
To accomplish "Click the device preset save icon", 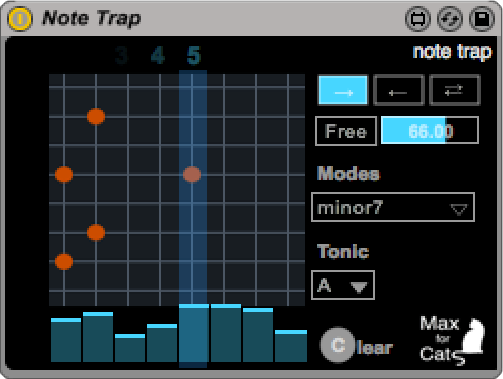I will click(482, 19).
